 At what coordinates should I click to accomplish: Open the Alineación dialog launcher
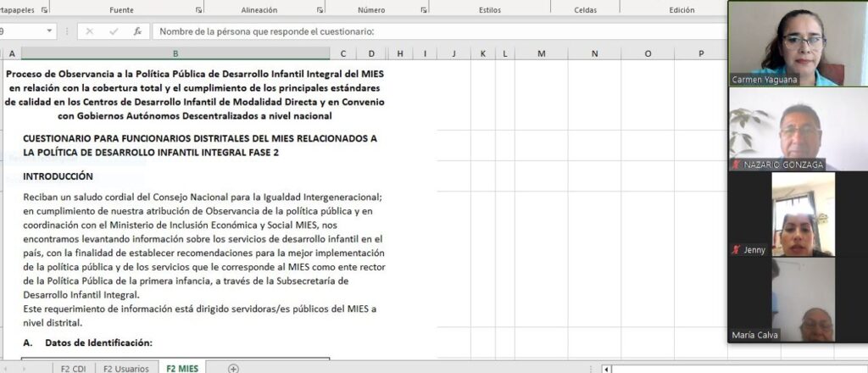click(x=320, y=10)
